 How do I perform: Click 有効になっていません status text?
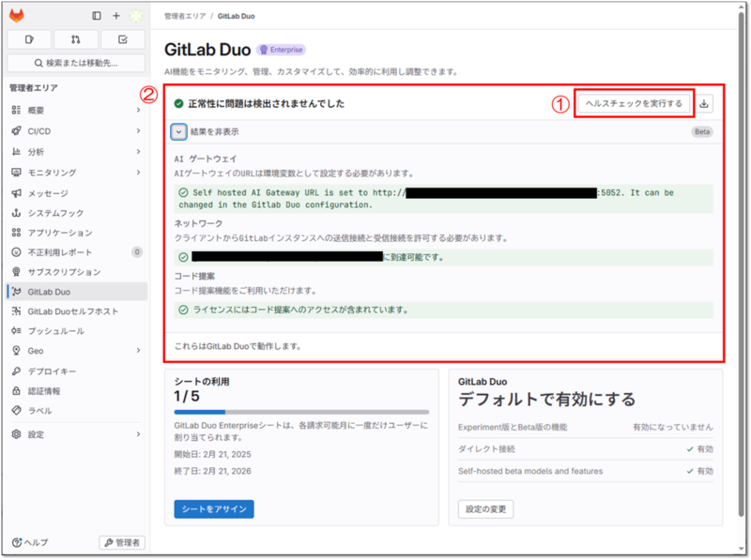coord(673,427)
